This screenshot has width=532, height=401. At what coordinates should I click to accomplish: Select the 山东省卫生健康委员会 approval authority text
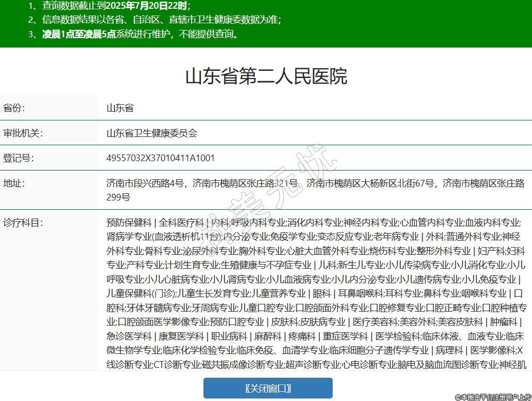click(152, 133)
